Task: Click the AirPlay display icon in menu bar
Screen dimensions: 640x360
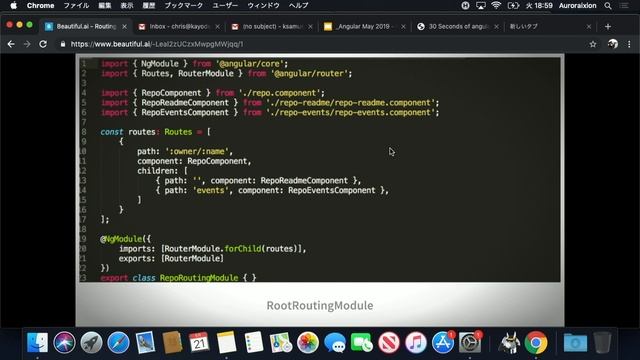Action: click(x=481, y=6)
